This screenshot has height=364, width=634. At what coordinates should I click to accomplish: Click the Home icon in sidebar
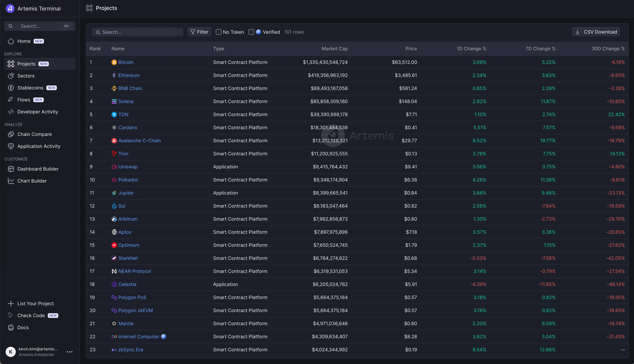(11, 41)
